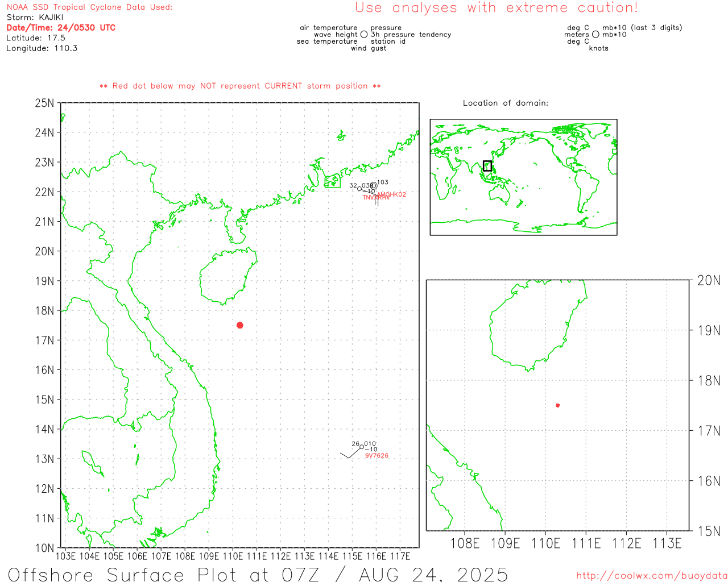Screen dimensions: 728x582
Task: Click the 10N latitude label on main map
Action: (x=44, y=548)
